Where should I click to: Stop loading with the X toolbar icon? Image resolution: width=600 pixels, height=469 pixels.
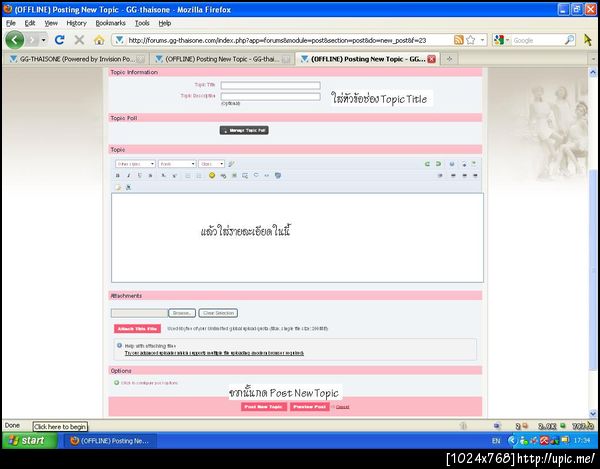[x=79, y=40]
